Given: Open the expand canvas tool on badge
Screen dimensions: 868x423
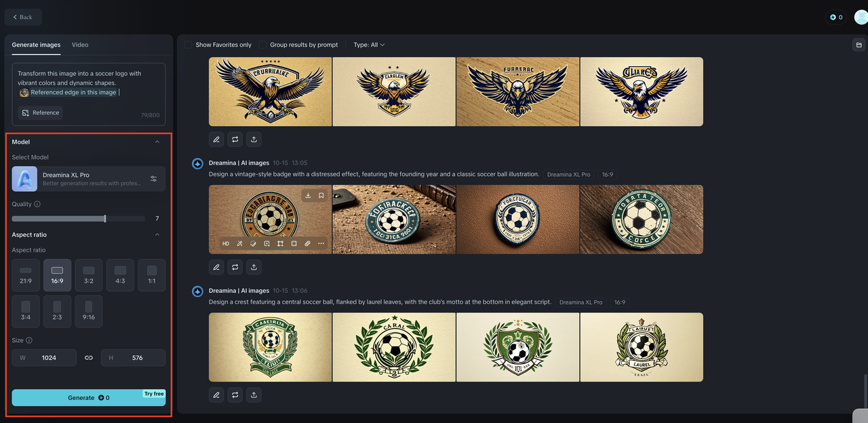Looking at the screenshot, I should point(280,243).
